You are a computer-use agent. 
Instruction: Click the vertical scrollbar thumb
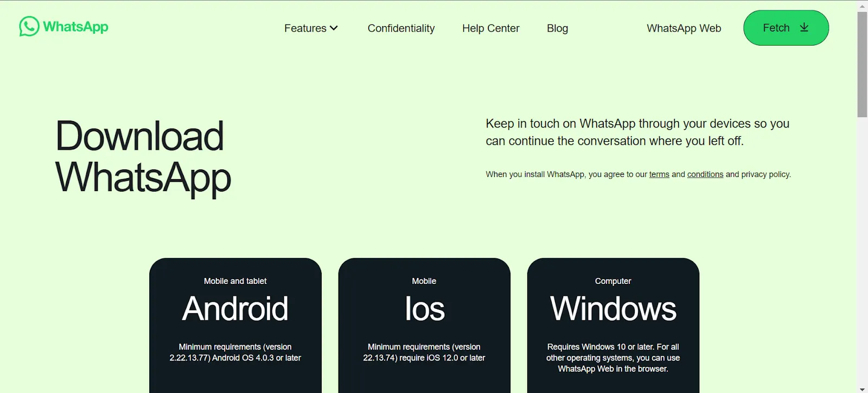pos(862,64)
